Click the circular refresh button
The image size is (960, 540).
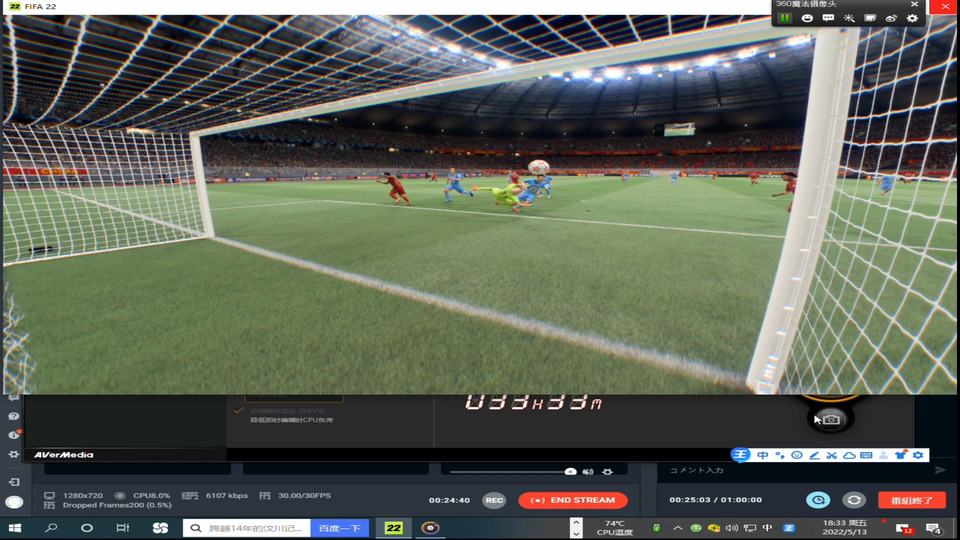click(x=854, y=500)
